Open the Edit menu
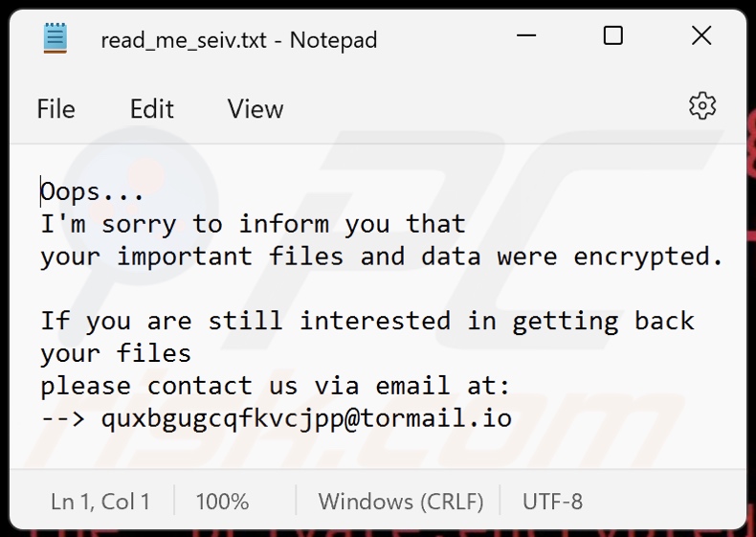 [x=152, y=109]
